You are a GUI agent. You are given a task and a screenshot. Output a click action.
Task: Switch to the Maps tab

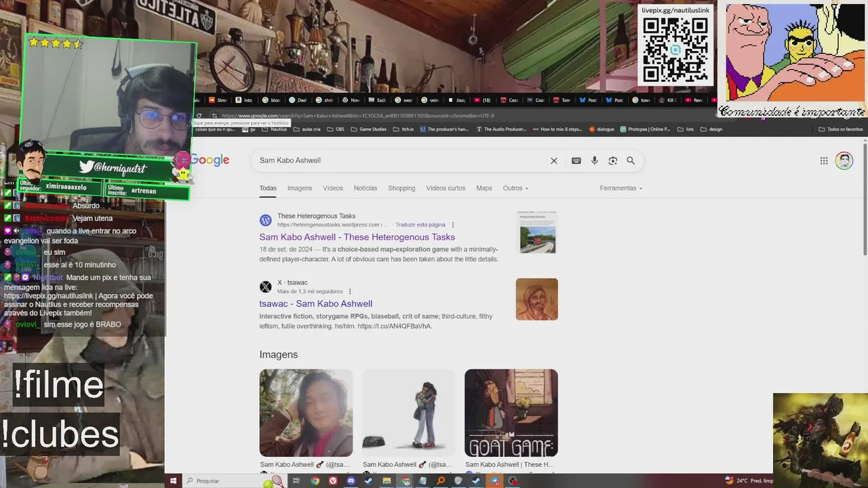click(484, 188)
